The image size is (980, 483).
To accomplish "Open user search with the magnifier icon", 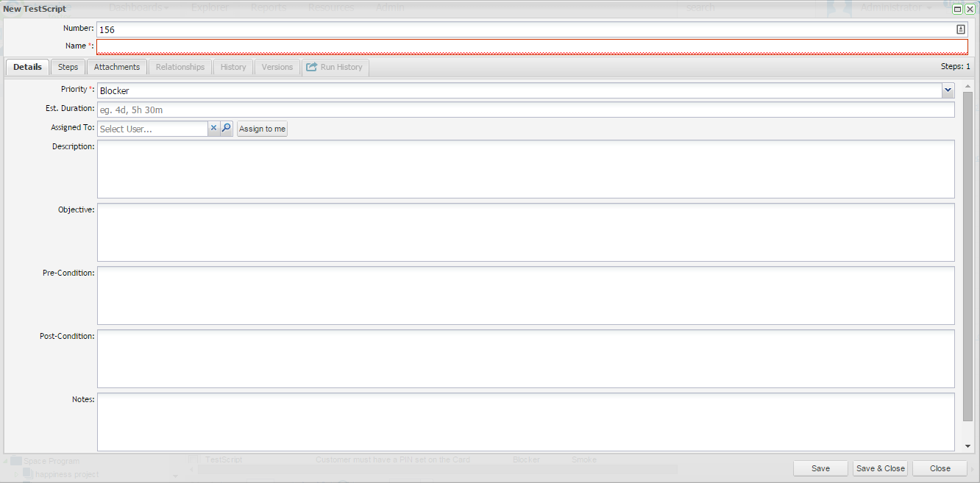I will 227,128.
